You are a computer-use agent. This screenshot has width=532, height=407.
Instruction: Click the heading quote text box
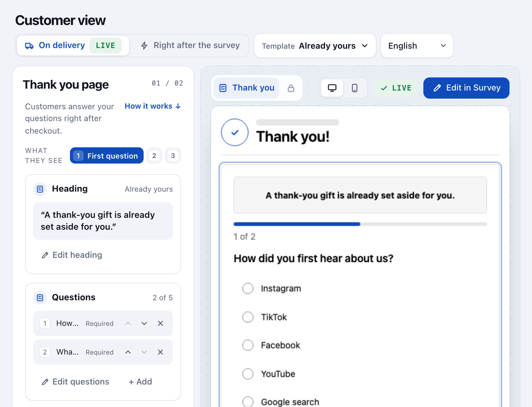tap(103, 221)
